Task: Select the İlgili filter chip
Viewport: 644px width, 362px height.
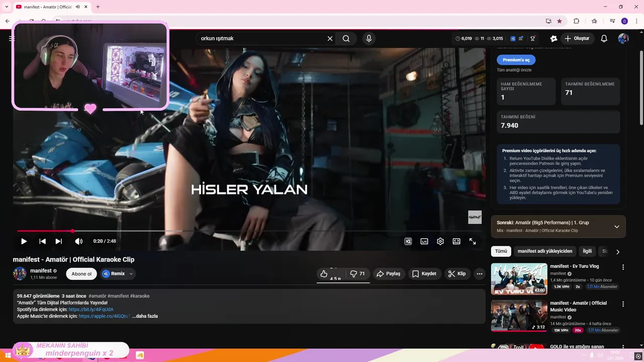Action: pos(587,251)
